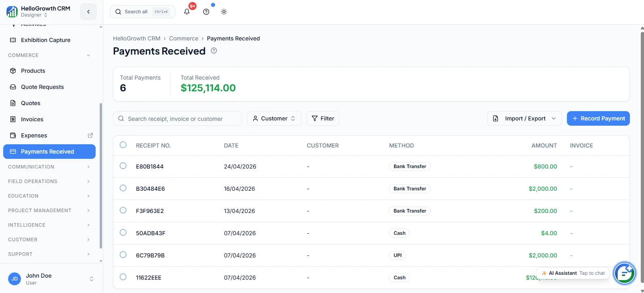Collapse the COMMERCE sidebar section
The height and width of the screenshot is (293, 644).
pos(49,55)
